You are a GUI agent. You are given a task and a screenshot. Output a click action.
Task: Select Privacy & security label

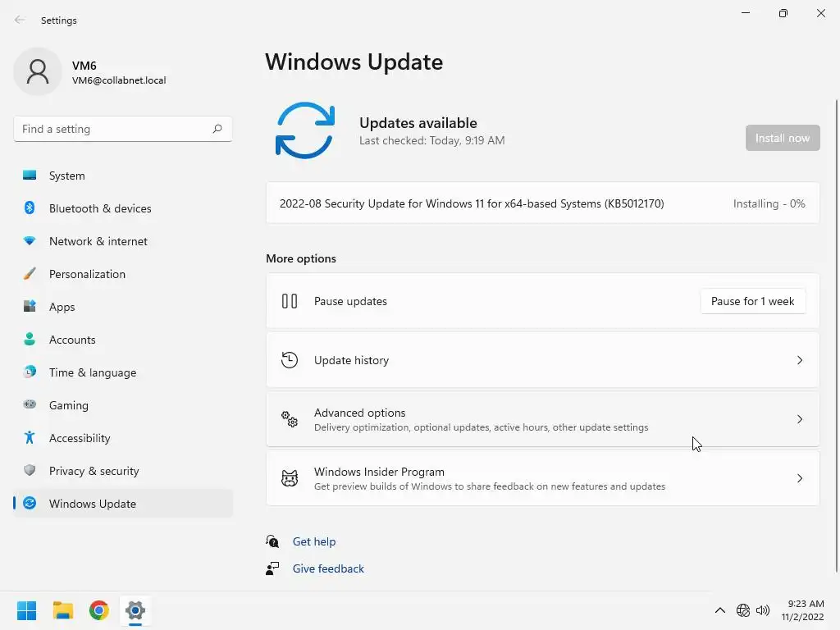pyautogui.click(x=94, y=471)
